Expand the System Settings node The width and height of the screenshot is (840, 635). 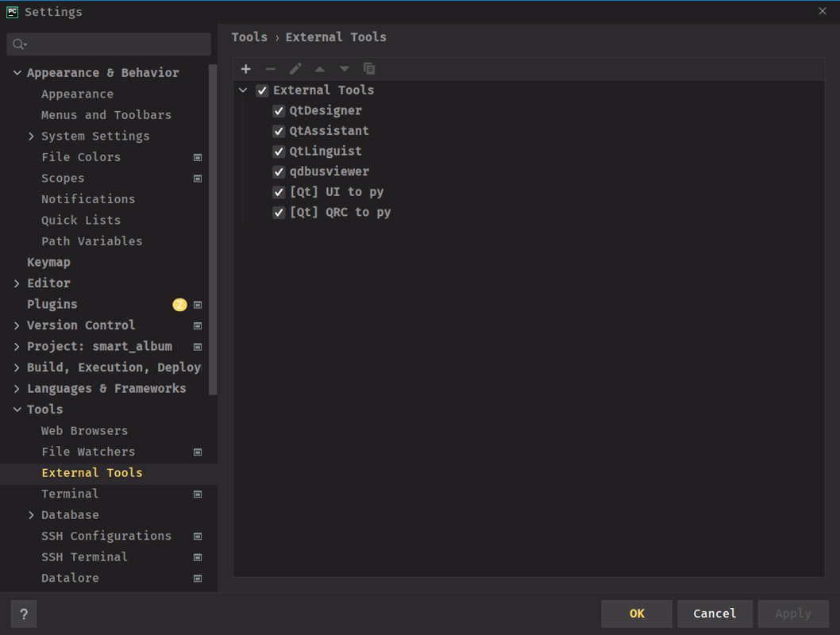[x=31, y=136]
